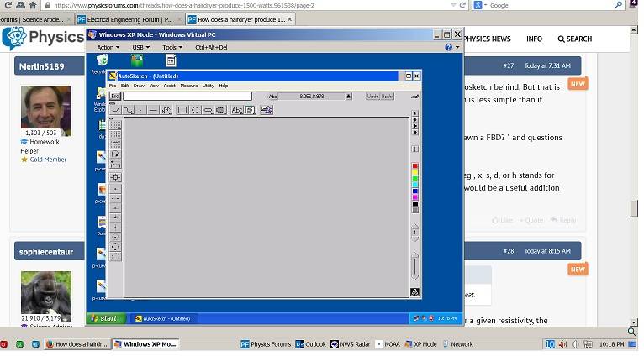Click Outlook shortcut in host taskbar
The image size is (644, 356).
coord(311,344)
